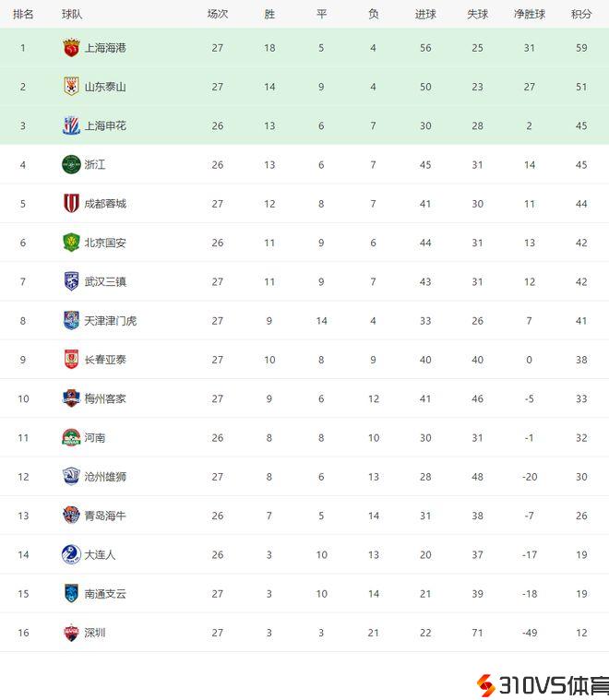This screenshot has width=609, height=700.
Task: Open the 沧州雄狮 team link
Action: click(105, 477)
